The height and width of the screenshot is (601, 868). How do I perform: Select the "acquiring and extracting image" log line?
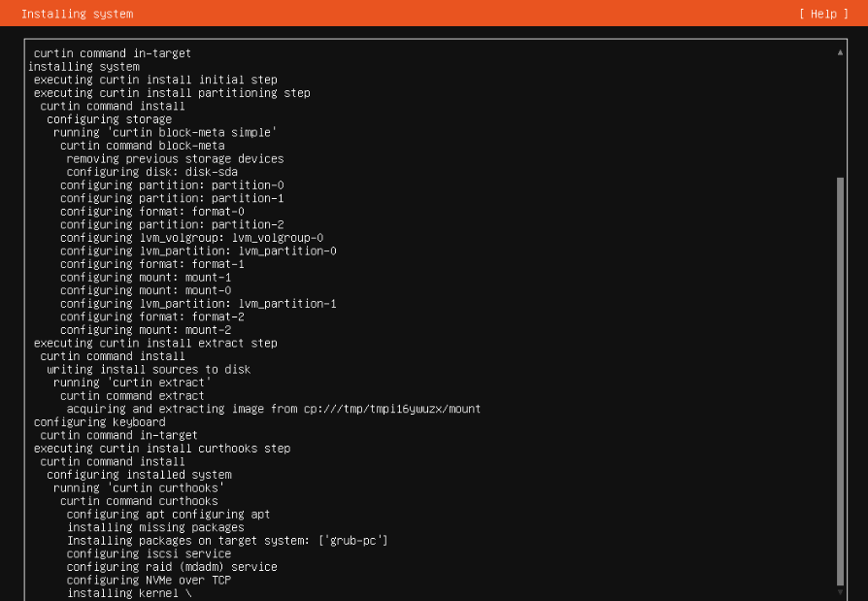click(274, 409)
